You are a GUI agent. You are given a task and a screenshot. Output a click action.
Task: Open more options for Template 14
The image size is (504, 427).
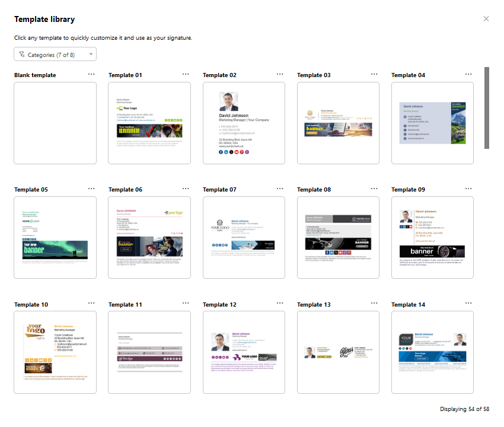point(468,304)
